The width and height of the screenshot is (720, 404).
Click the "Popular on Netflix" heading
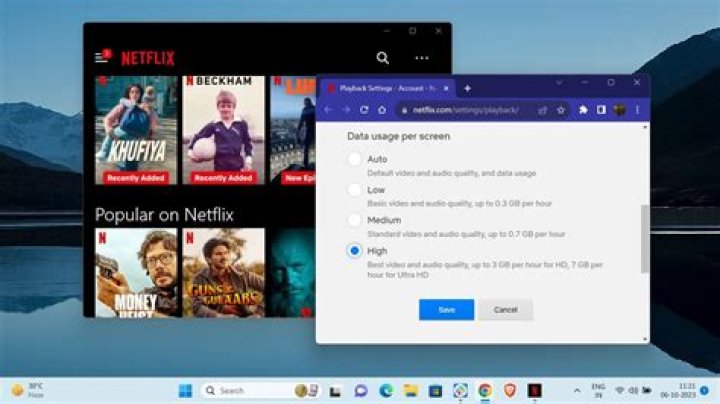(164, 215)
